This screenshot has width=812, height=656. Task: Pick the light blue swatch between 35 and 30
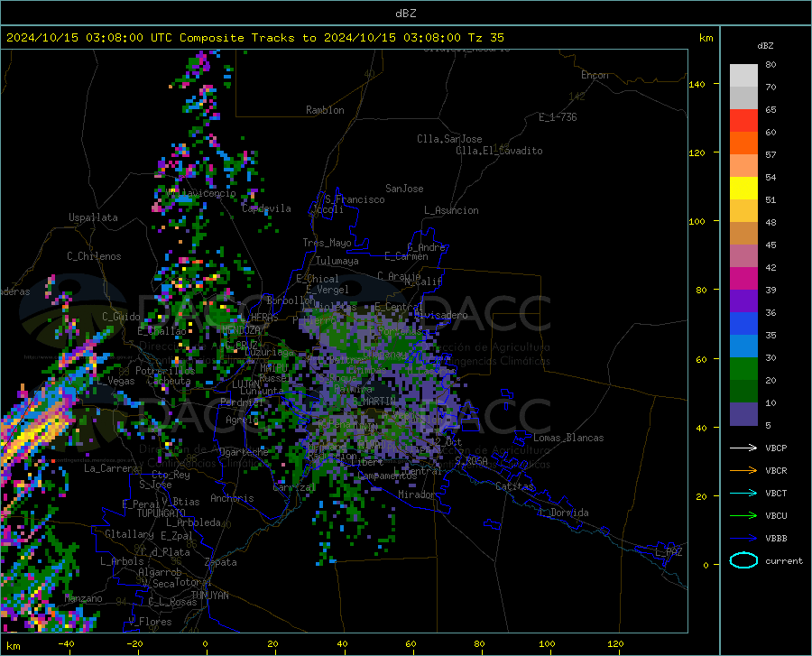point(743,346)
